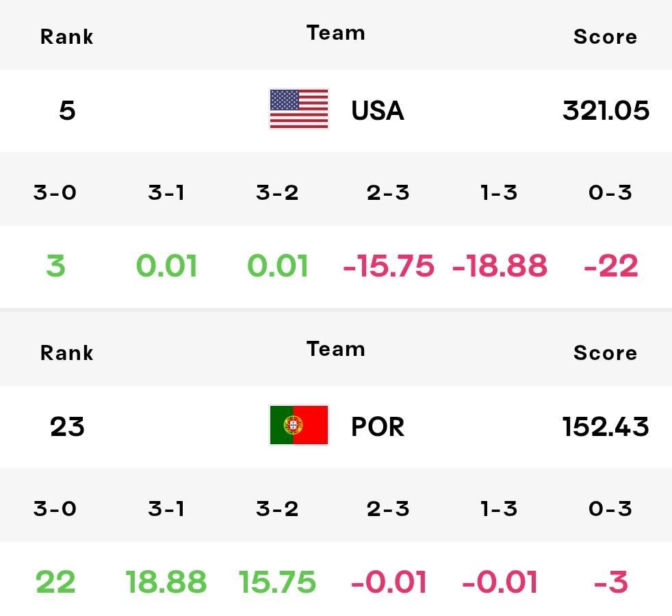Click Portugal's green 22 value for 3-0

[x=55, y=582]
